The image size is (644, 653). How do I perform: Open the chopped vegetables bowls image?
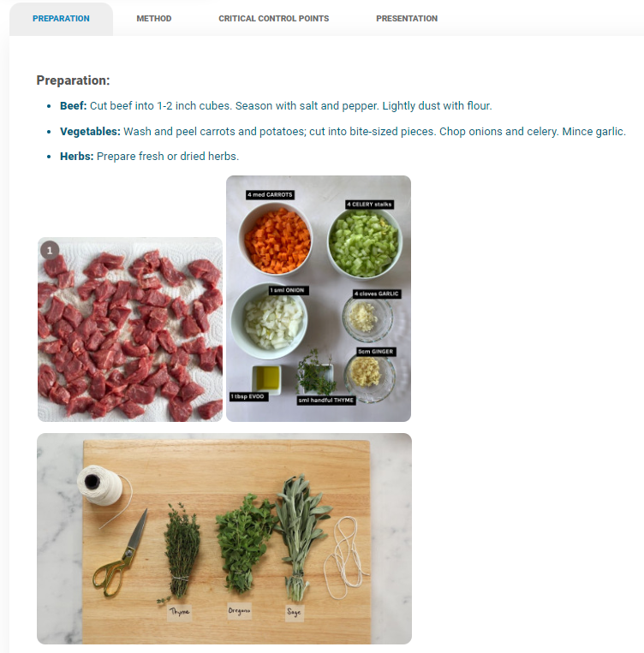319,299
